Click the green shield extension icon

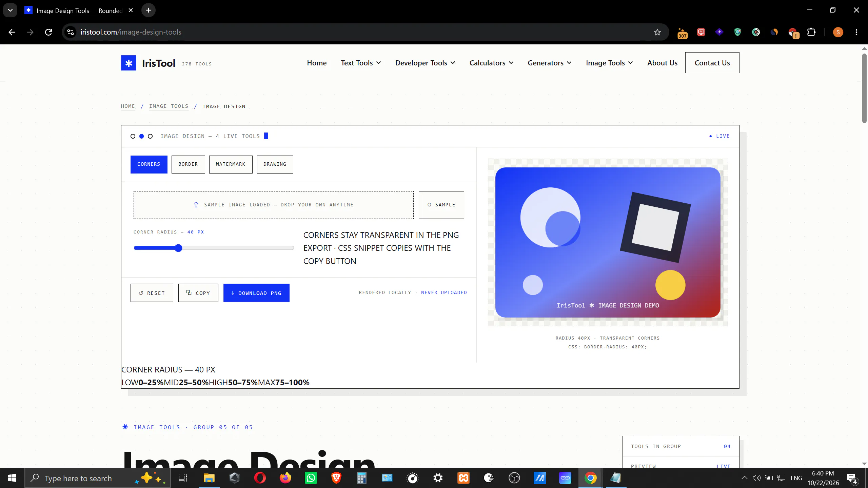pos(737,32)
